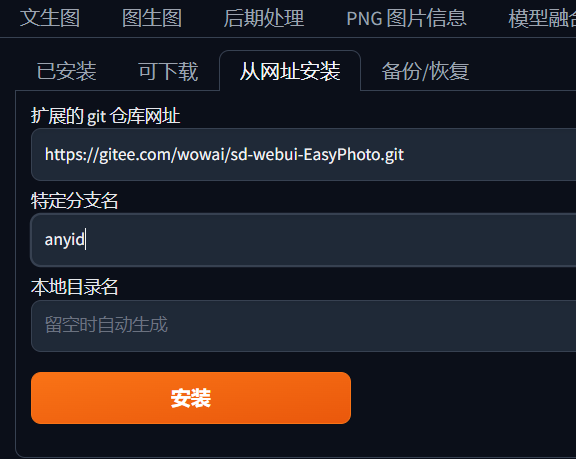Open the 模型融合 tab
576x459 pixels.
click(542, 18)
